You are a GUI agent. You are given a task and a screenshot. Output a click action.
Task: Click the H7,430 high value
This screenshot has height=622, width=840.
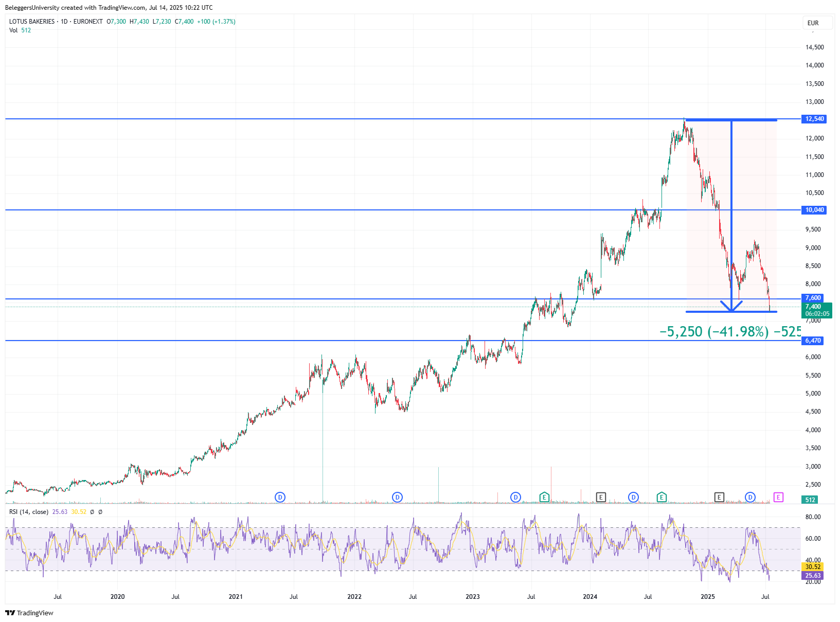tap(139, 22)
